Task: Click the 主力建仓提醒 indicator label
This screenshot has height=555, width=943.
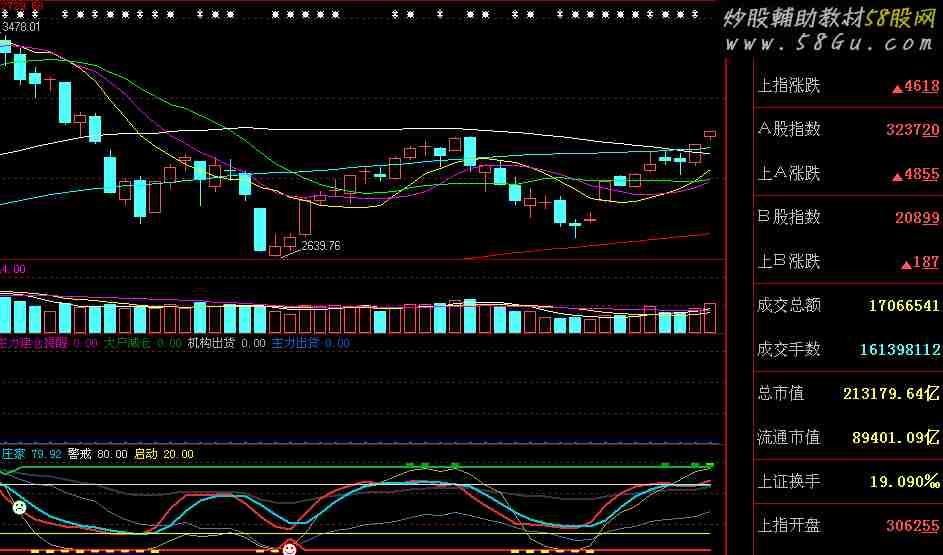Action: (34, 343)
